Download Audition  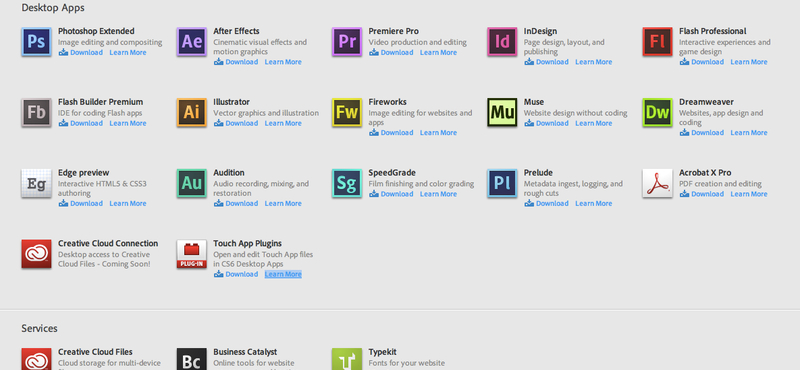coord(236,203)
